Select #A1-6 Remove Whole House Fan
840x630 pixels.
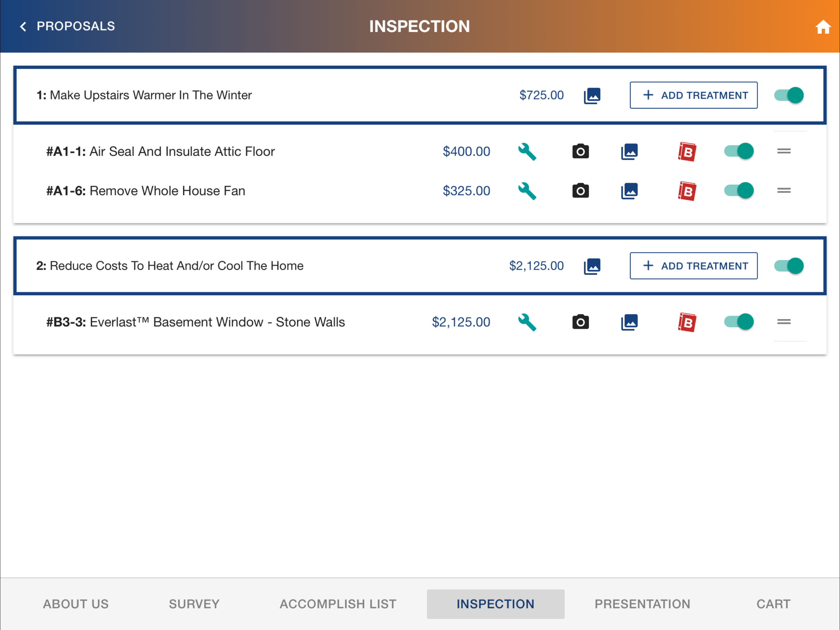click(145, 191)
